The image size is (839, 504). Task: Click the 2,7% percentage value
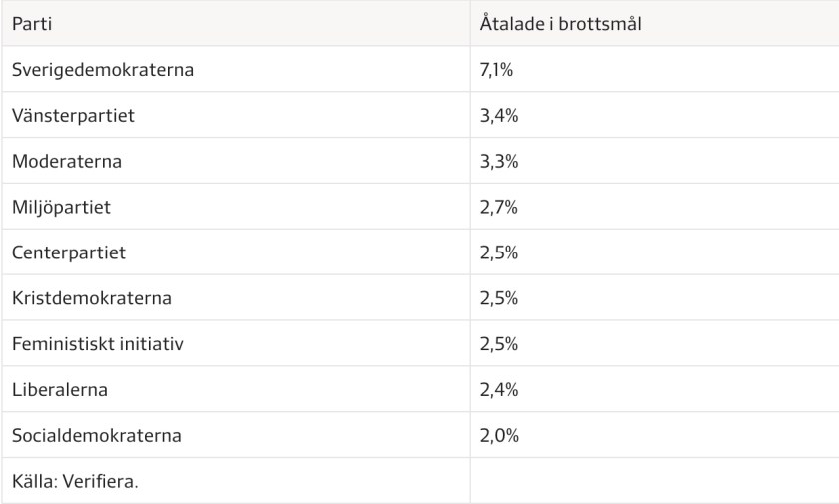[x=499, y=208]
